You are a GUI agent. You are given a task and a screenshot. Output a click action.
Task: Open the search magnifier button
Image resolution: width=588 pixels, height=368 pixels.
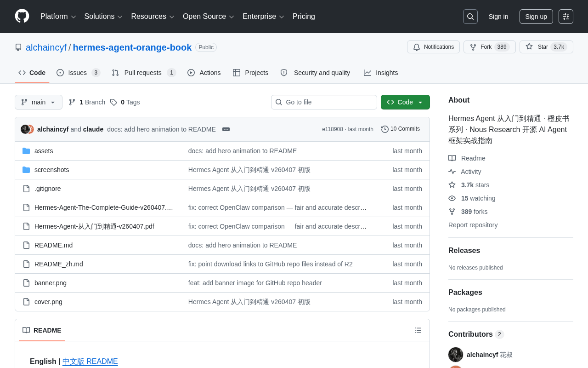(x=470, y=17)
